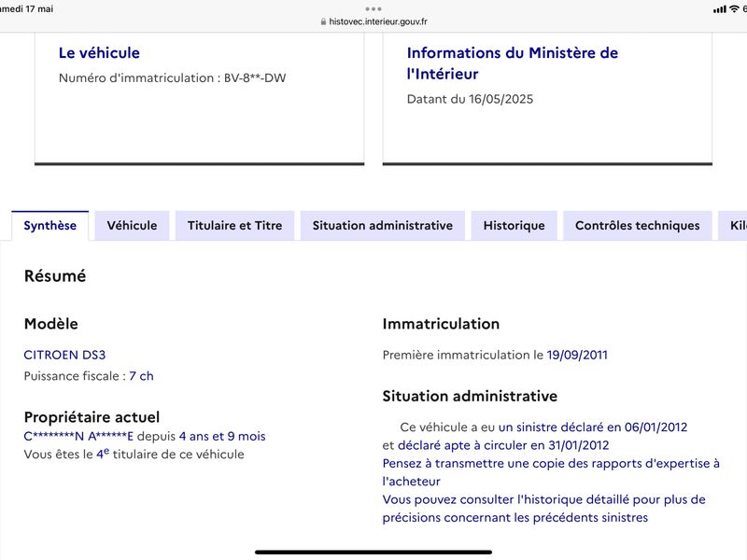Click 'Vous êtes le 4e titulaire' line

coord(134,454)
